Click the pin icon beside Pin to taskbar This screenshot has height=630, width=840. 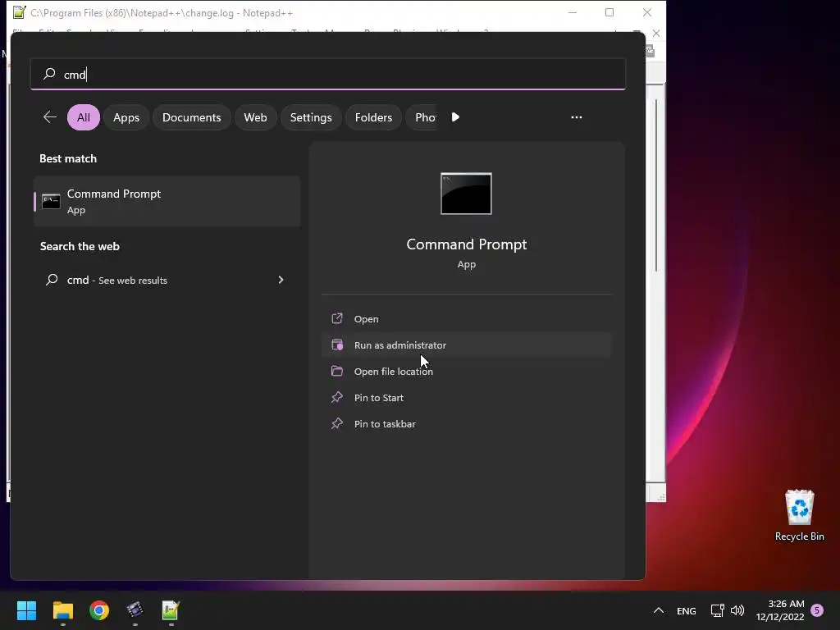(337, 423)
